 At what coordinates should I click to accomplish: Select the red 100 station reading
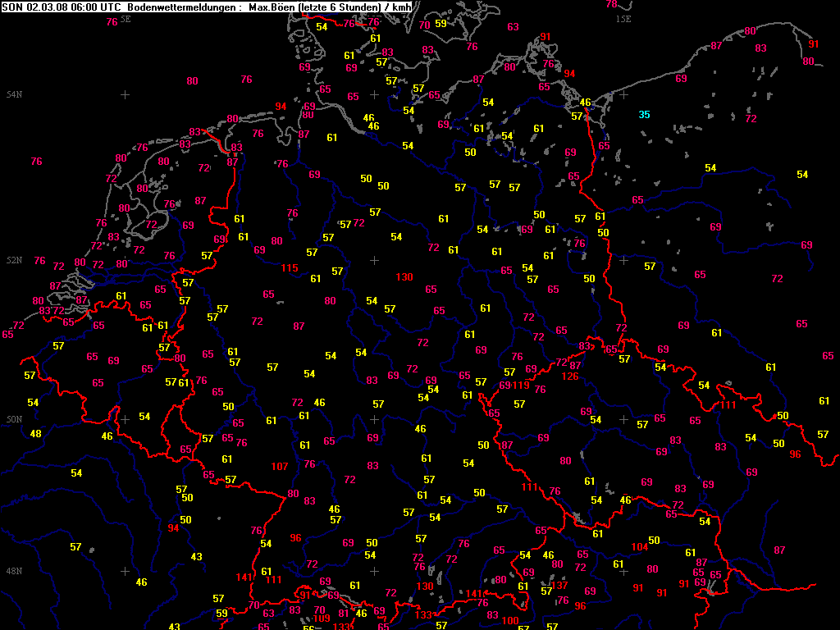point(509,621)
